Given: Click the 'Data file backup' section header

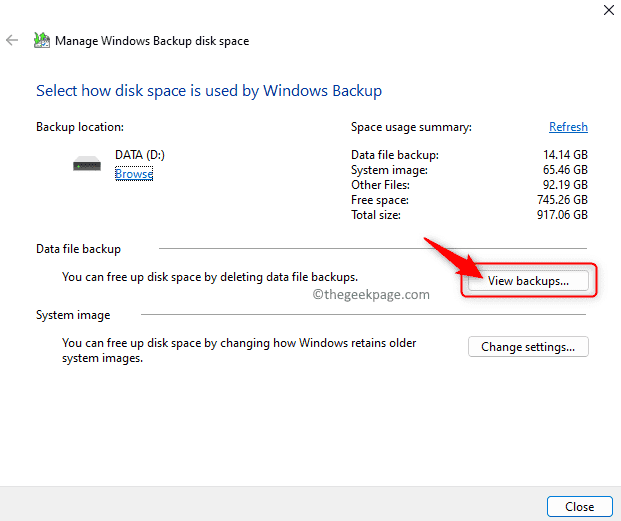Looking at the screenshot, I should pyautogui.click(x=78, y=249).
